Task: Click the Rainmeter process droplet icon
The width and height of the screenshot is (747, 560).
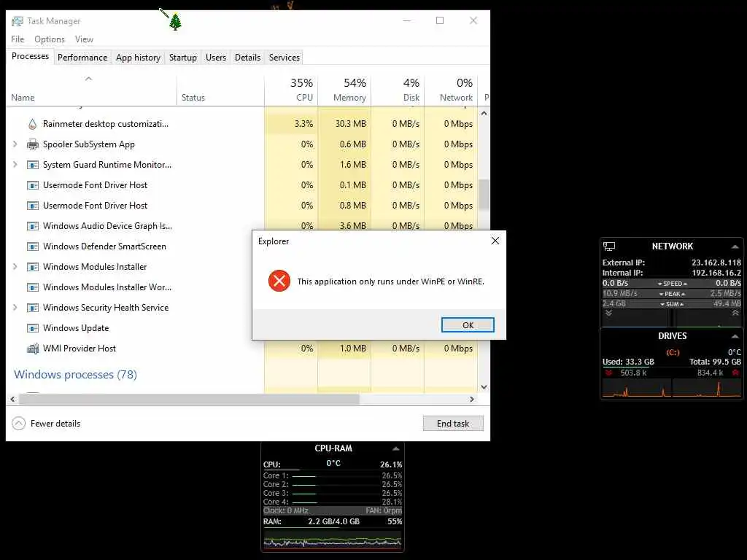Action: [x=32, y=124]
